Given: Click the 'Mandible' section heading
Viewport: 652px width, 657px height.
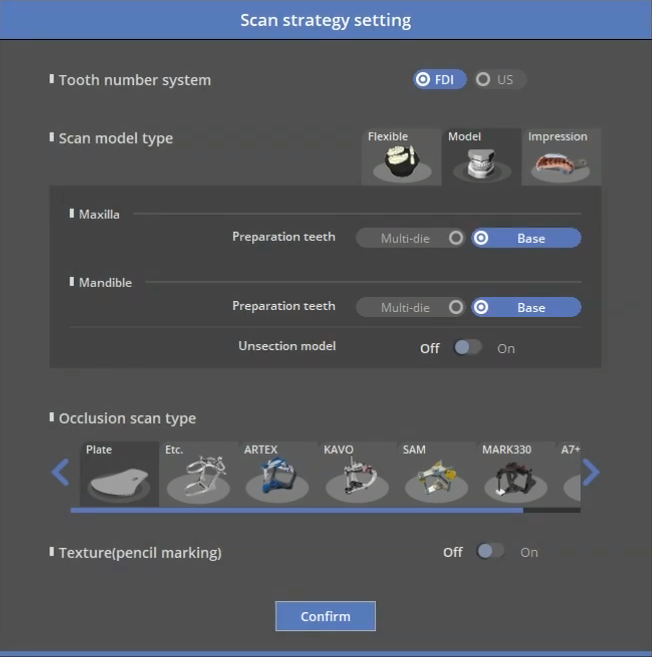Looking at the screenshot, I should pyautogui.click(x=106, y=283).
